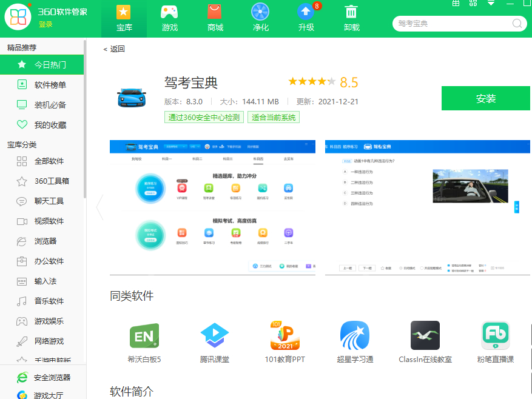
Task: Open the 办公软件 category
Action: coord(42,261)
